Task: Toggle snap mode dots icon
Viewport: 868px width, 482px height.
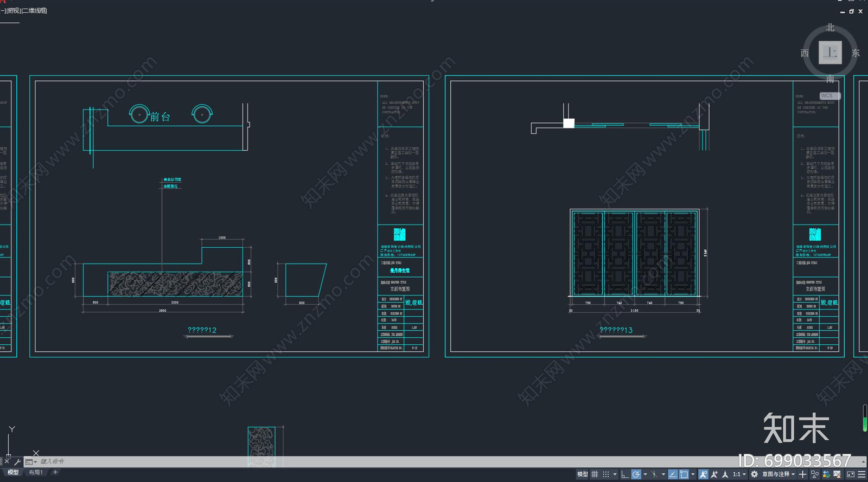Action: (x=606, y=474)
